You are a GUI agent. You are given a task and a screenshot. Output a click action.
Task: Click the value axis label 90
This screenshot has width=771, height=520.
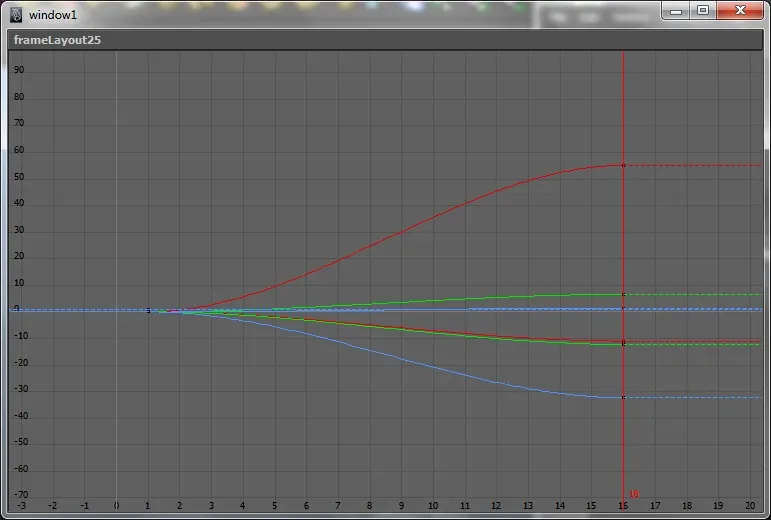pyautogui.click(x=19, y=70)
